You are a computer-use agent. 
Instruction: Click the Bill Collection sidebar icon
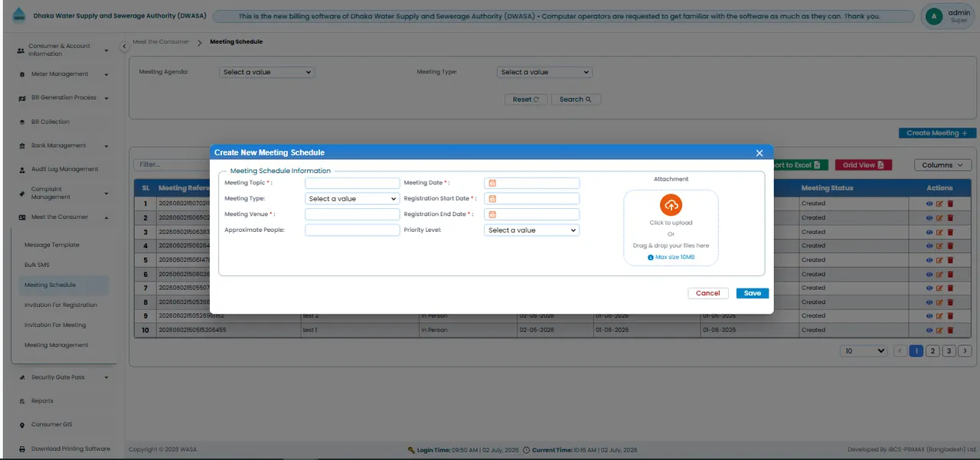point(22,122)
